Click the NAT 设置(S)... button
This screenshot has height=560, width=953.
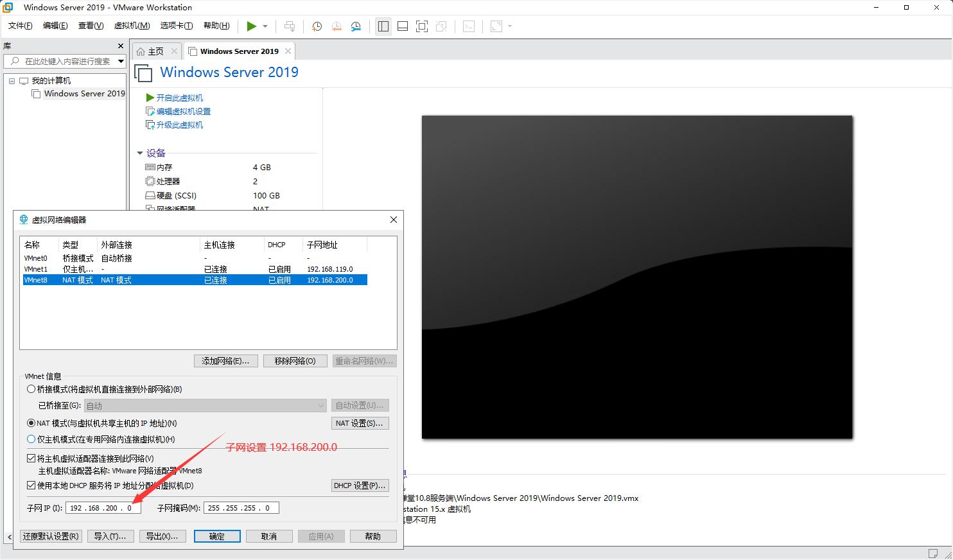point(360,423)
